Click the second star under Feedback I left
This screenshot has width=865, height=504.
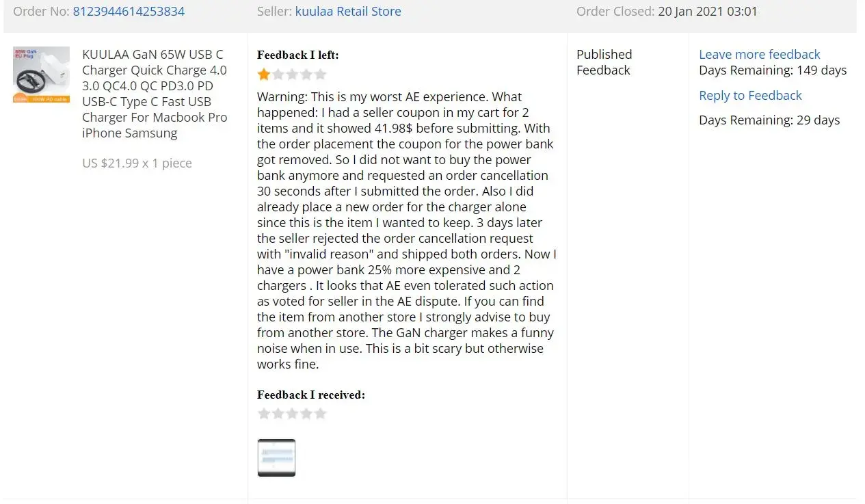pos(278,75)
